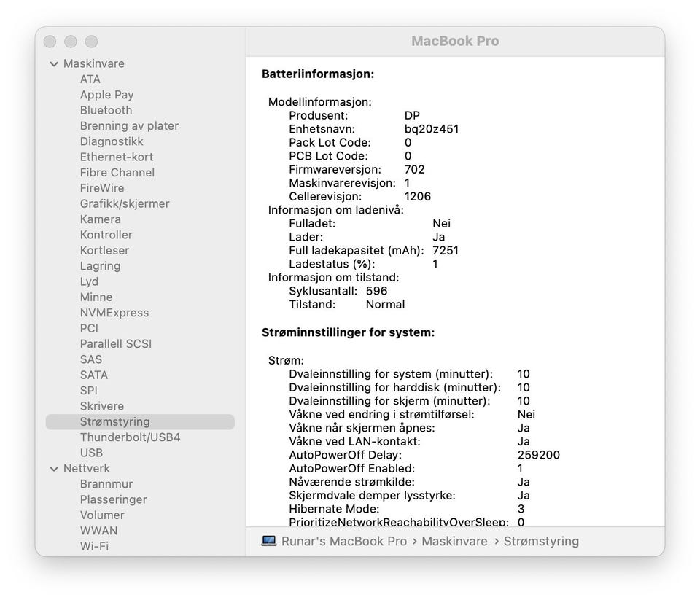Select SPI entry
The width and height of the screenshot is (700, 600).
tap(88, 391)
